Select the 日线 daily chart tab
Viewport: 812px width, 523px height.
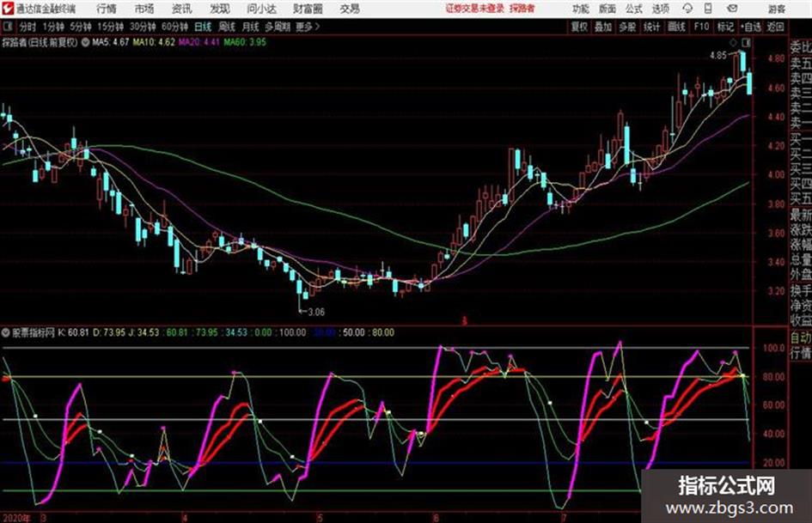pos(203,27)
